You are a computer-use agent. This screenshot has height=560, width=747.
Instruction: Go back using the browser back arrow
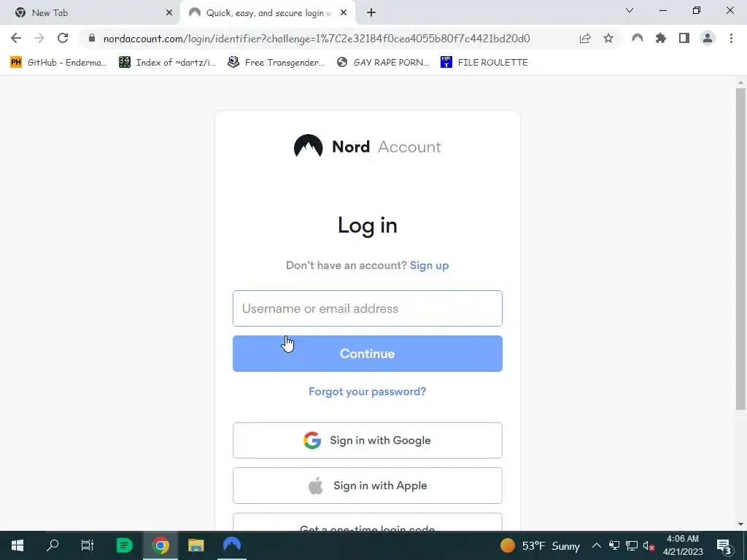[16, 38]
